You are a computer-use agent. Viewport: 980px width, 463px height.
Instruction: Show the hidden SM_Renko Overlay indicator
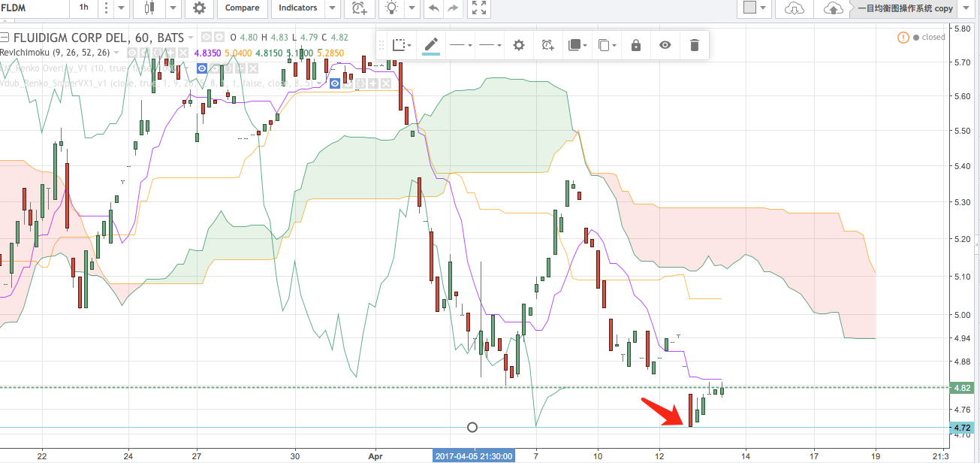click(x=201, y=68)
